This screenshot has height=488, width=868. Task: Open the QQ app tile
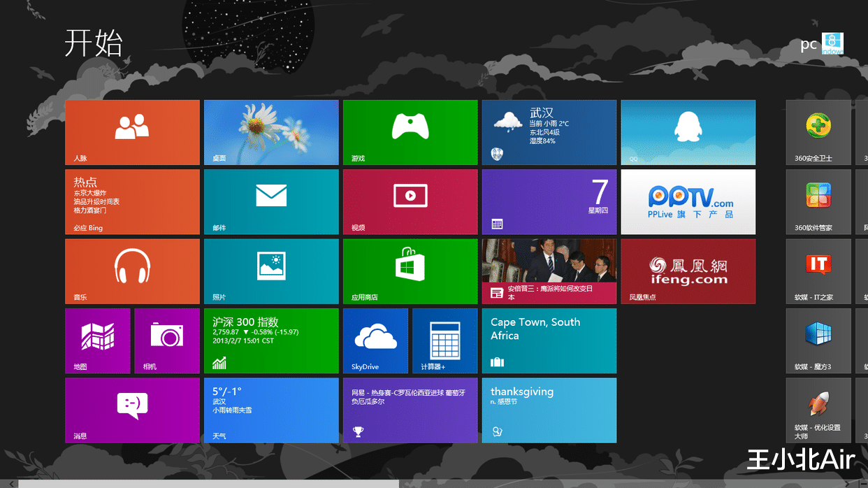point(688,132)
